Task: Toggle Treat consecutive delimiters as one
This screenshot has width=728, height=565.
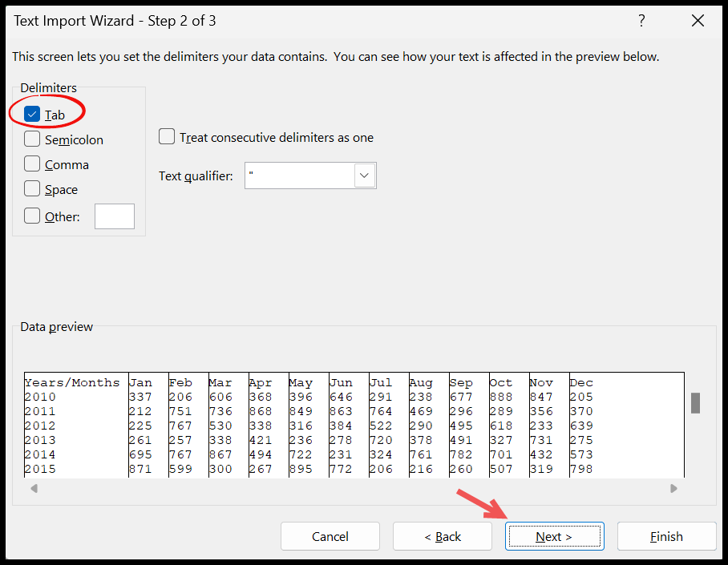Action: (x=167, y=137)
